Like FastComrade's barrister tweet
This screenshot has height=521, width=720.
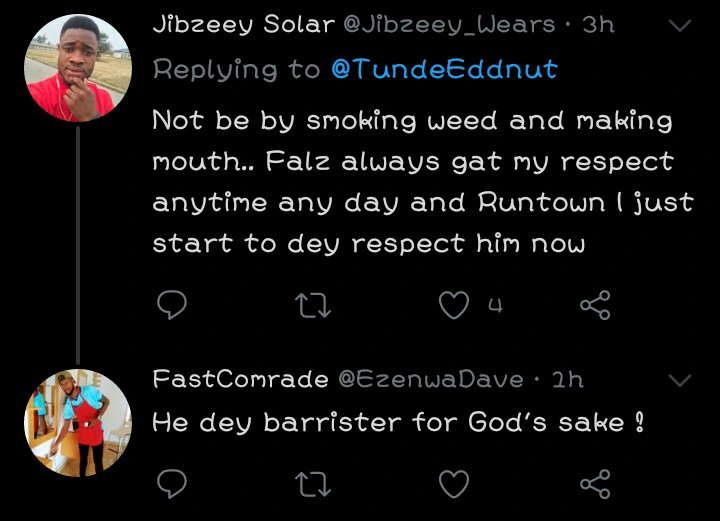click(x=454, y=484)
